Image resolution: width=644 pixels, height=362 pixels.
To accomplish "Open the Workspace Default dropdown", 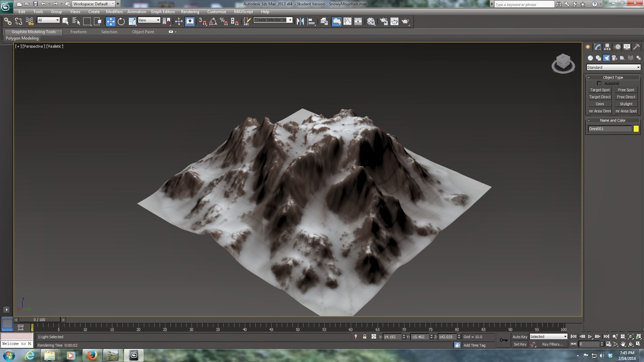I will click(114, 4).
